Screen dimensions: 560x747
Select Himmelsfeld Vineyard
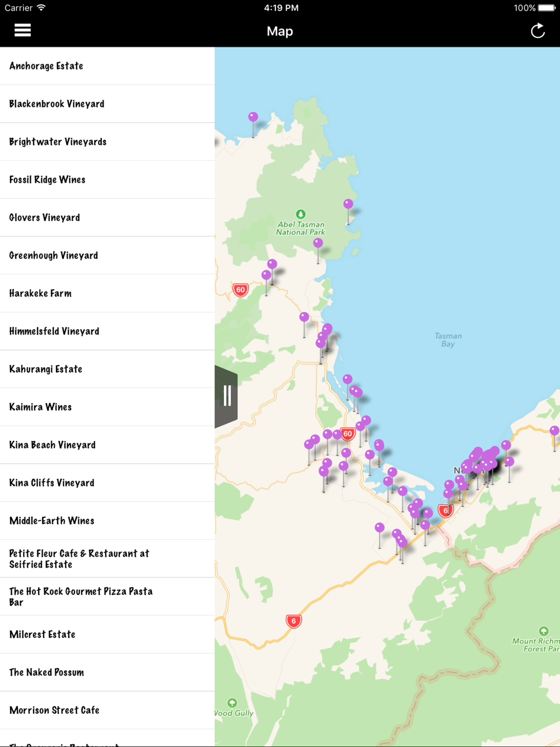click(108, 332)
